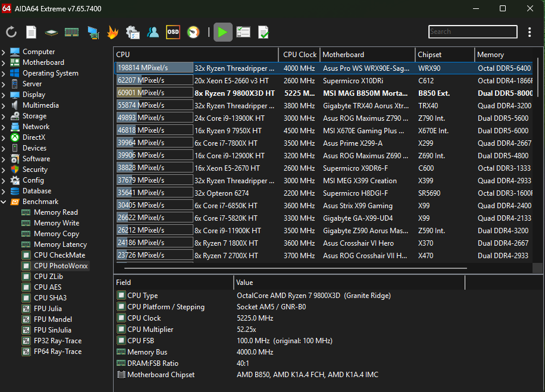Open the CPU SHA3 benchmark
Screen dimensions: 545x392
pos(50,298)
